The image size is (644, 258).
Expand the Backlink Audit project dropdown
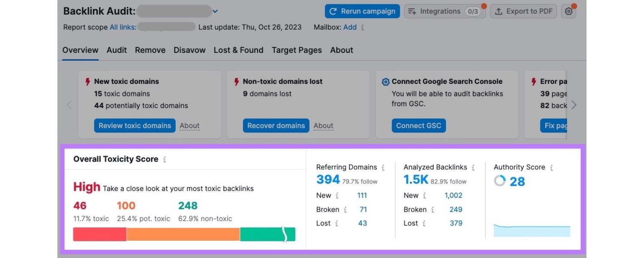pos(215,11)
